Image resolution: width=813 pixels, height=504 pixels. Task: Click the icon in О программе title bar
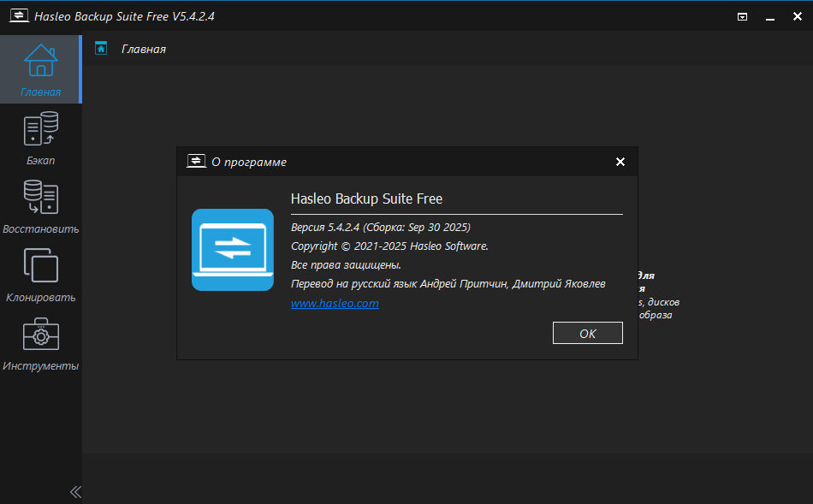pyautogui.click(x=195, y=162)
